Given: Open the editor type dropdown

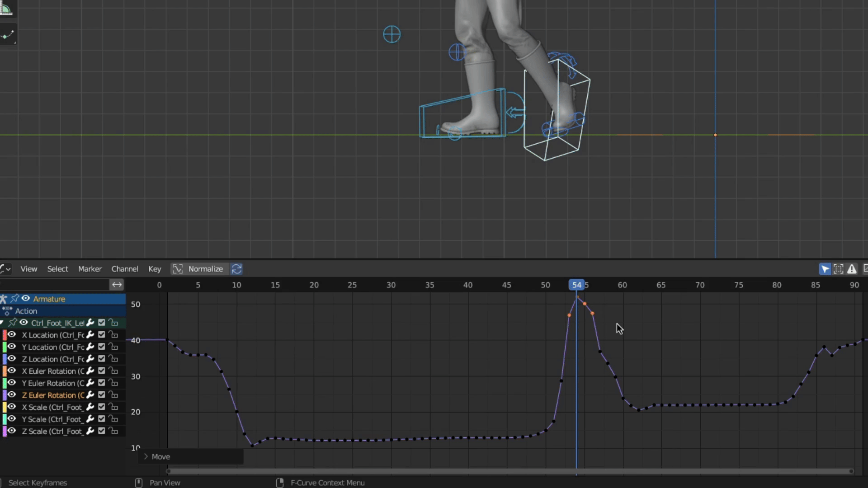Looking at the screenshot, I should [5, 269].
